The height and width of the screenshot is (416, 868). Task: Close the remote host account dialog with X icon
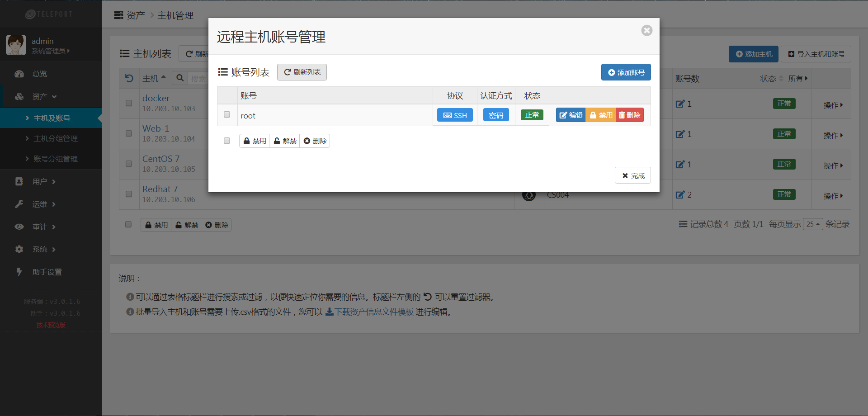click(x=646, y=30)
